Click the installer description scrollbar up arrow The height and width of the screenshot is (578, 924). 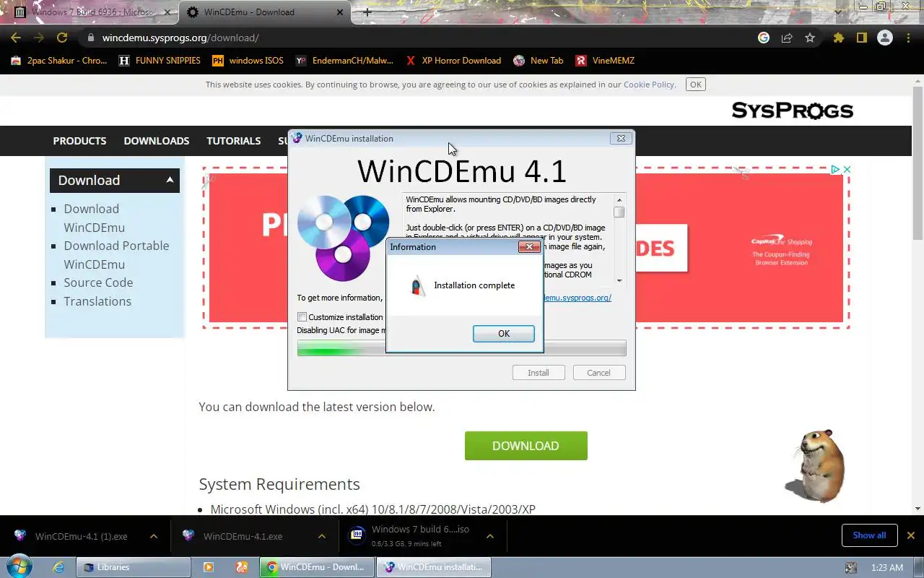[619, 199]
